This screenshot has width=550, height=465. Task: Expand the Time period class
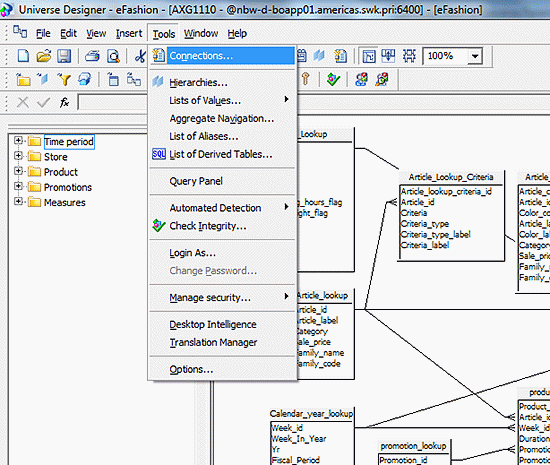click(18, 141)
